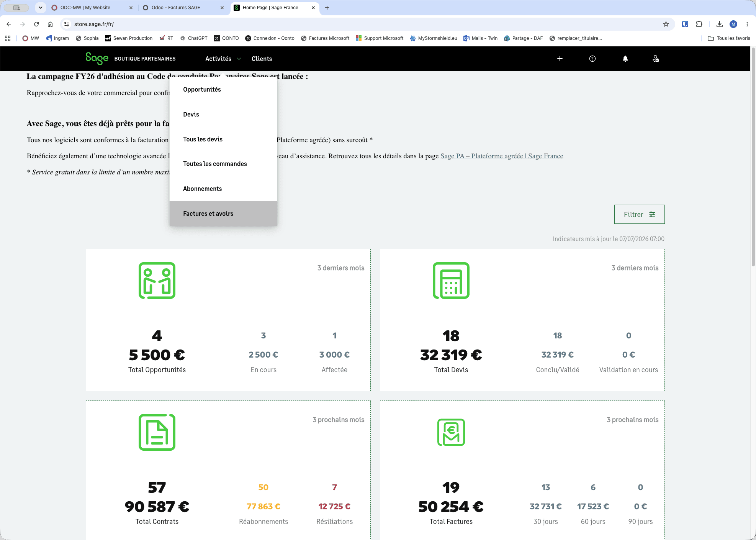
Task: Open the notifications bell icon
Action: coord(625,59)
